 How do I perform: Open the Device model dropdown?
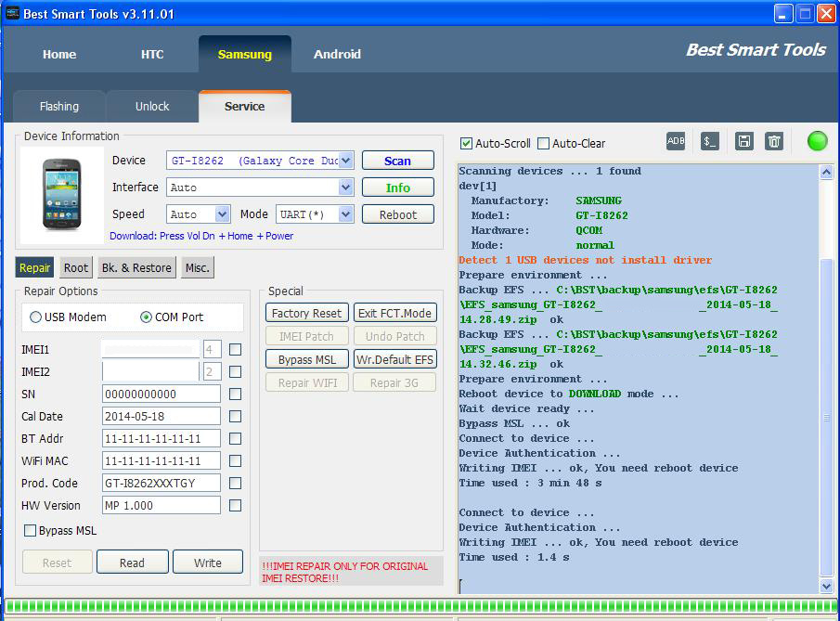pos(345,161)
